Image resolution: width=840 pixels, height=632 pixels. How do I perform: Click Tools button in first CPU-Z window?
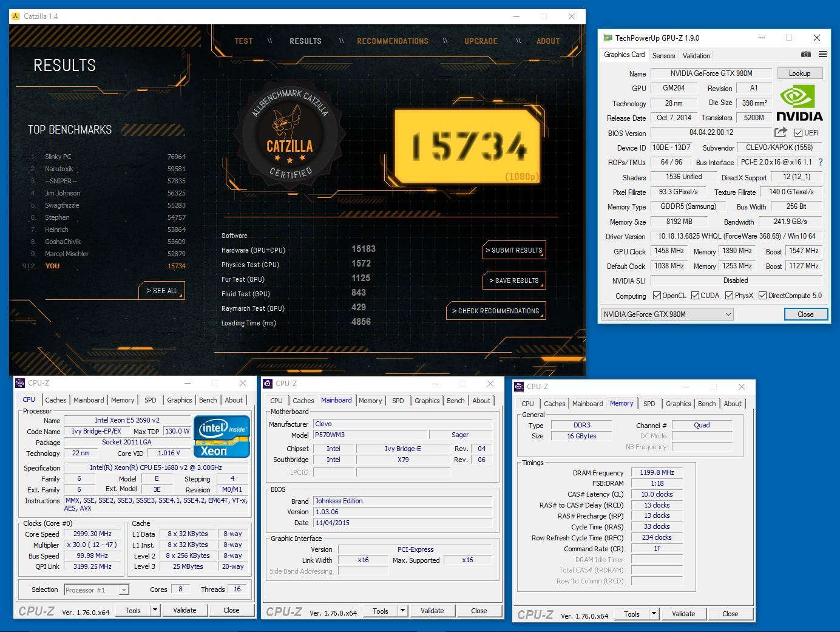(x=133, y=610)
